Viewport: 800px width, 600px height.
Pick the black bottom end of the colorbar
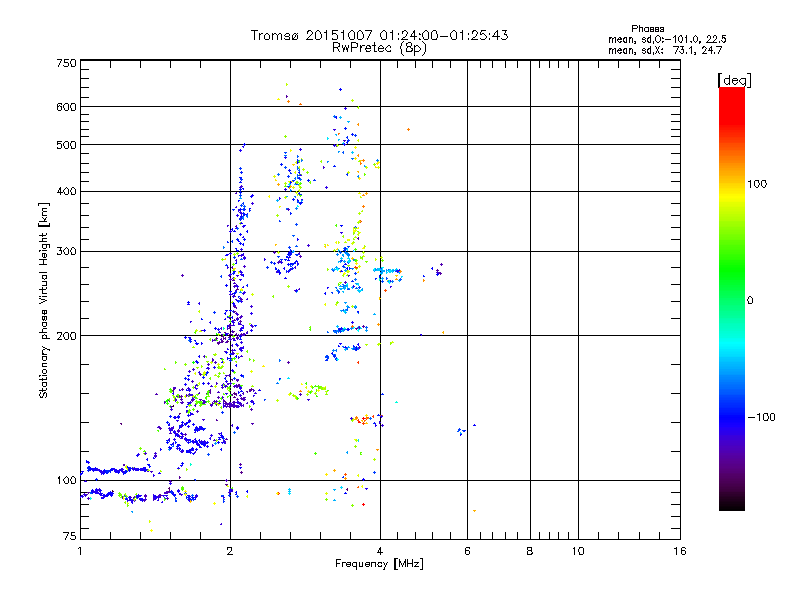pos(732,503)
